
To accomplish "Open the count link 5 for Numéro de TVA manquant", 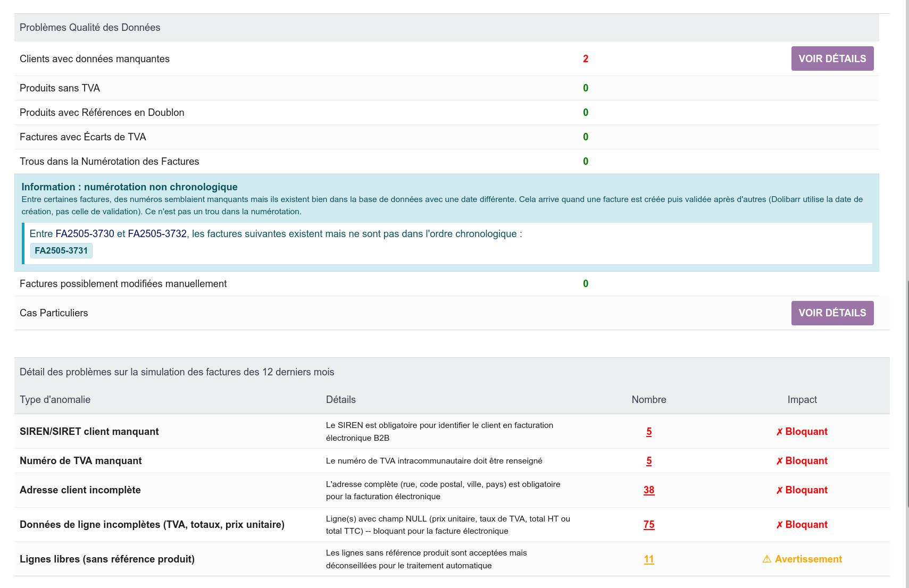I will tap(649, 461).
